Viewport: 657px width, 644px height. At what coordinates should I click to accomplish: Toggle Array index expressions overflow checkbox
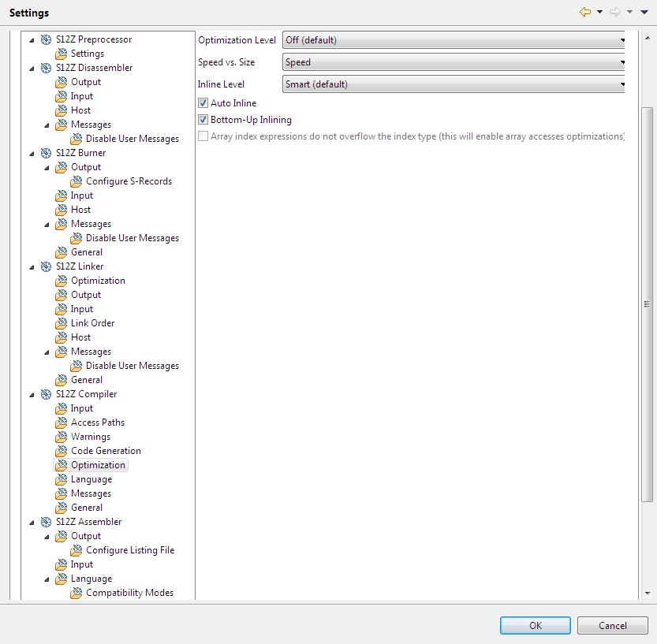(x=203, y=136)
